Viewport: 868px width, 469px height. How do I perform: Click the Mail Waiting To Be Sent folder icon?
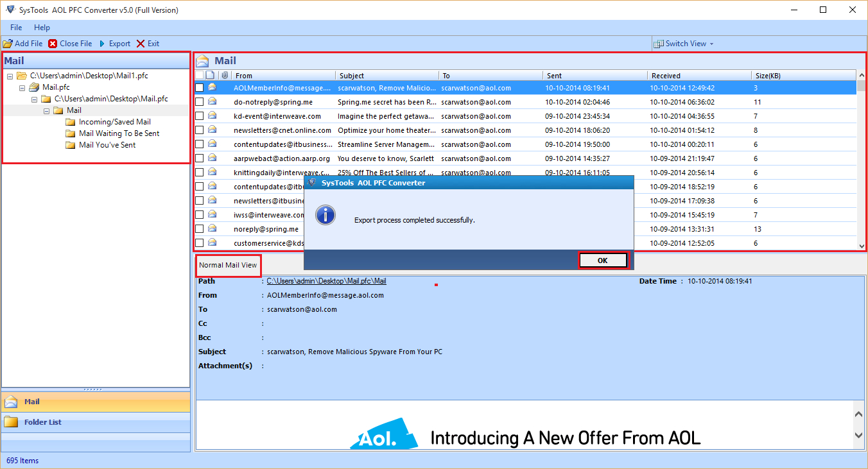pos(71,133)
